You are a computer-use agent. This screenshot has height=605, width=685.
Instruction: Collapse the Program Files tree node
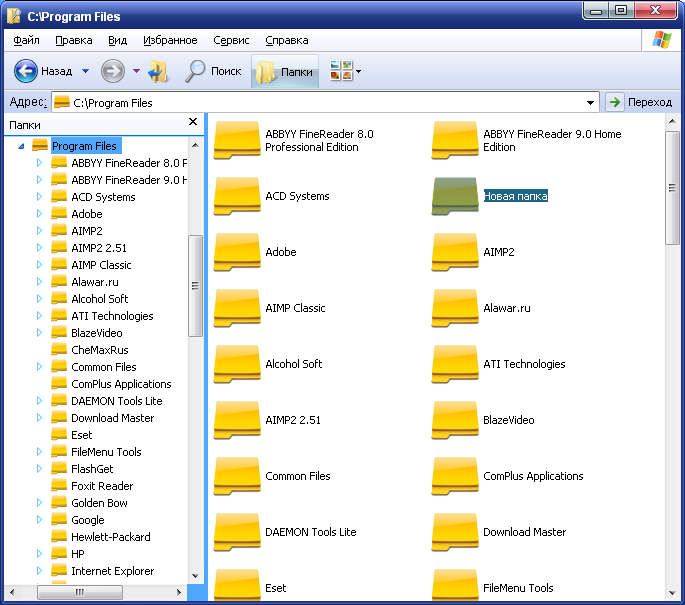pos(21,146)
